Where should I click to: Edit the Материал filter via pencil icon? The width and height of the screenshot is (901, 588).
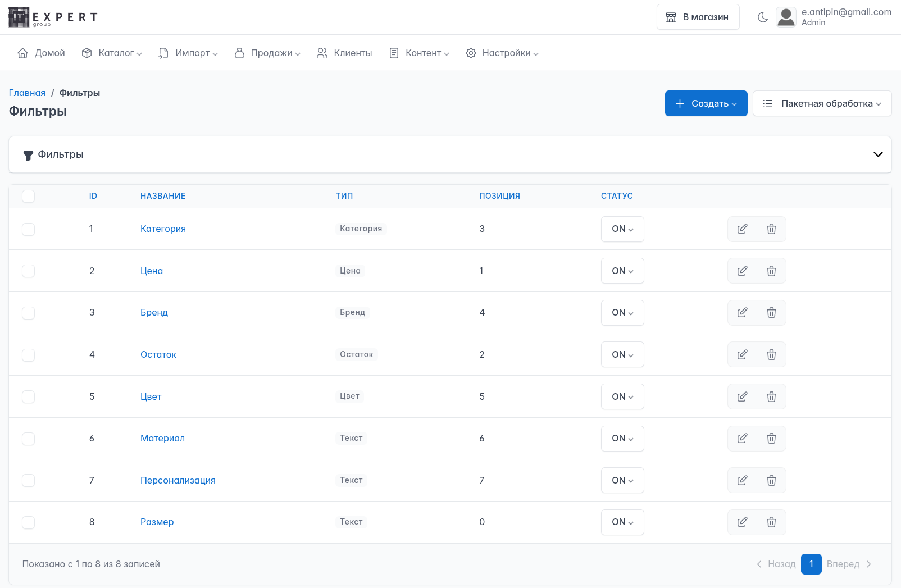point(742,439)
